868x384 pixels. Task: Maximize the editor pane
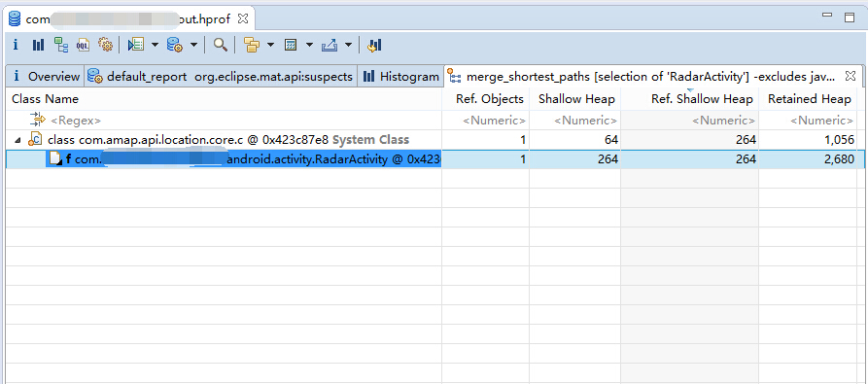click(x=850, y=17)
